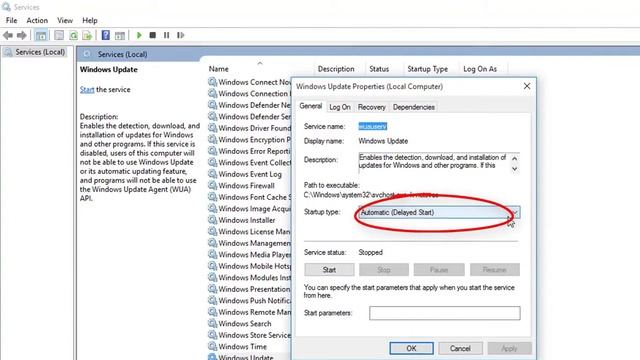Sort by the Startup Type column header
The width and height of the screenshot is (640, 360).
[427, 69]
